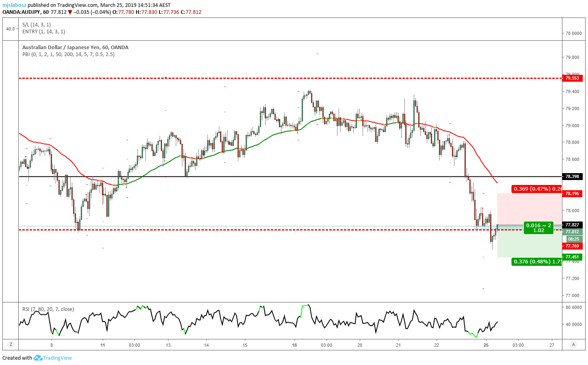Click the red 0.369 (0.47%) stop label
This screenshot has height=365, width=588.
537,189
